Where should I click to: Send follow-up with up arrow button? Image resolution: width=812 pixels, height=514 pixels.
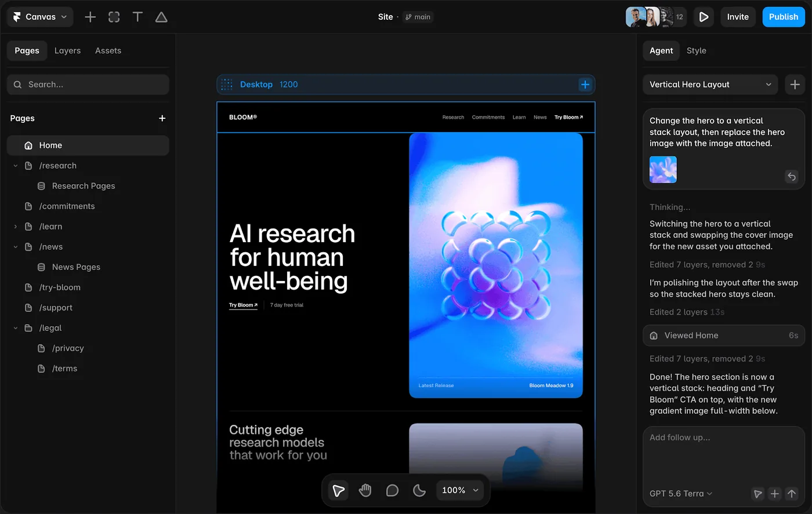[x=791, y=494]
